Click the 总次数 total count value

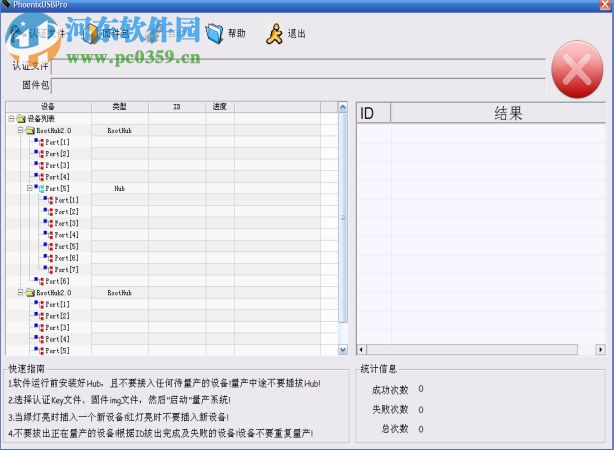click(x=421, y=429)
